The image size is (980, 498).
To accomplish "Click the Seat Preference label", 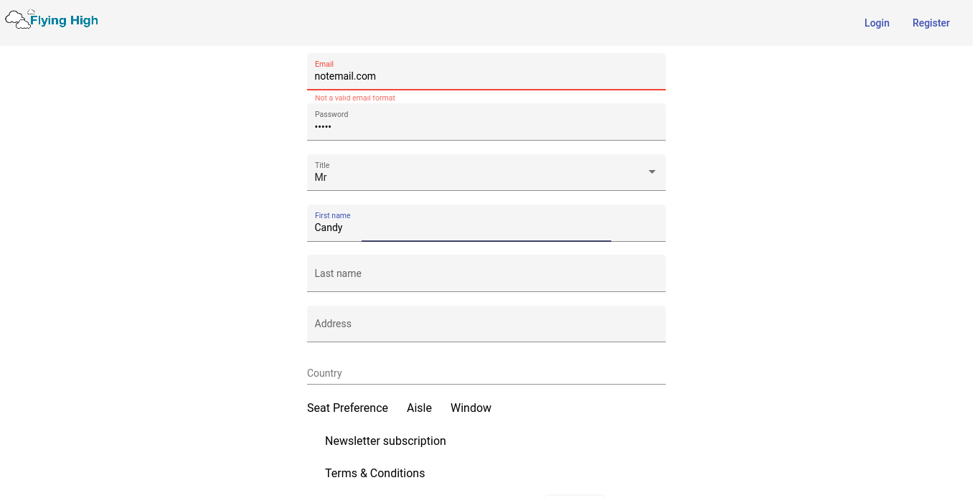I will coord(347,408).
